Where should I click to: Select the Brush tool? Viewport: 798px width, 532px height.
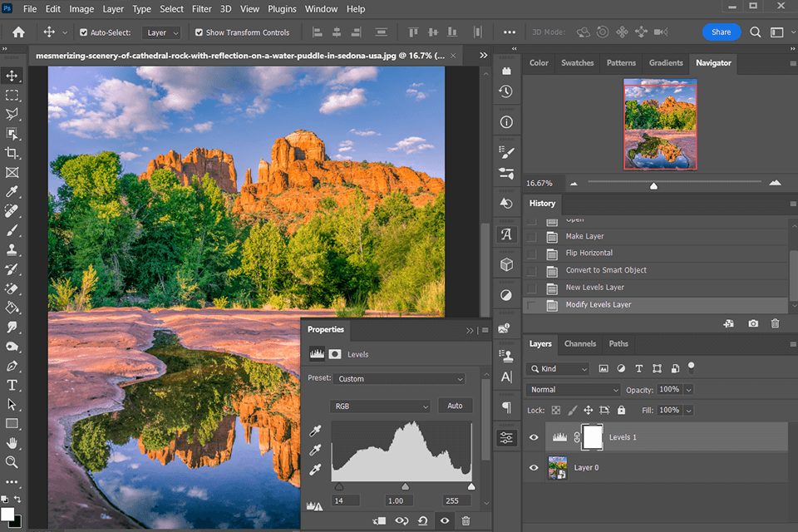[x=12, y=230]
